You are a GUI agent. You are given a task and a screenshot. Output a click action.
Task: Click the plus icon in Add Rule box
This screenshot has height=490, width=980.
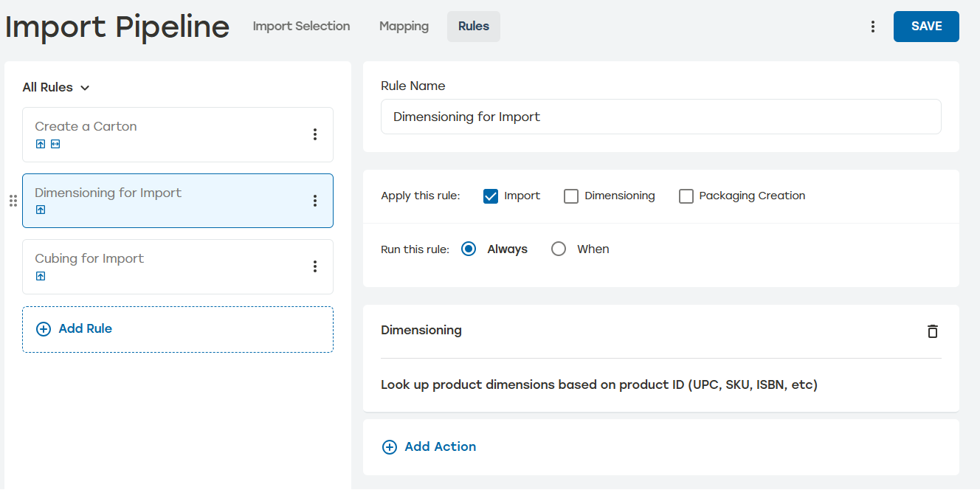click(x=44, y=329)
